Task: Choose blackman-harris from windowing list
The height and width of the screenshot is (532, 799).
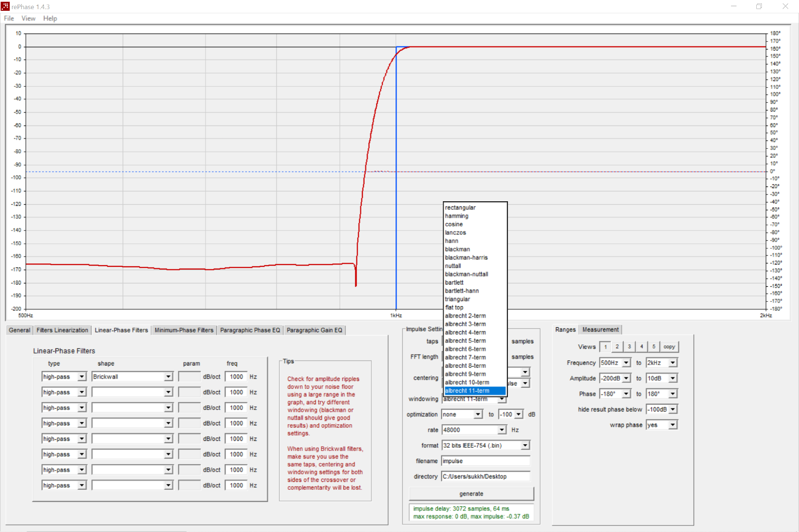Action: coord(466,258)
